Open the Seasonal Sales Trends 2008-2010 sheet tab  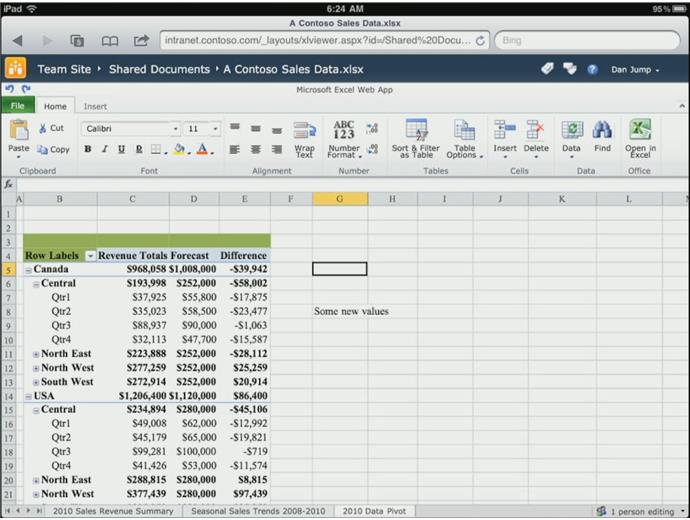click(x=259, y=511)
